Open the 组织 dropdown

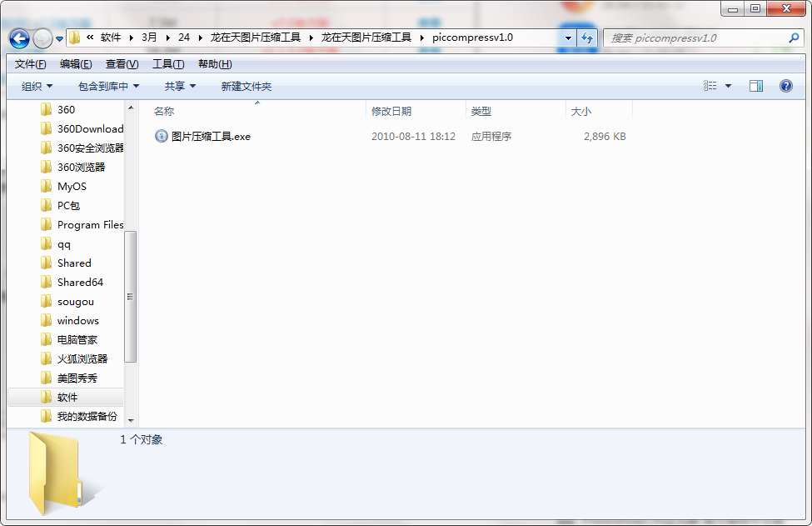tap(37, 86)
